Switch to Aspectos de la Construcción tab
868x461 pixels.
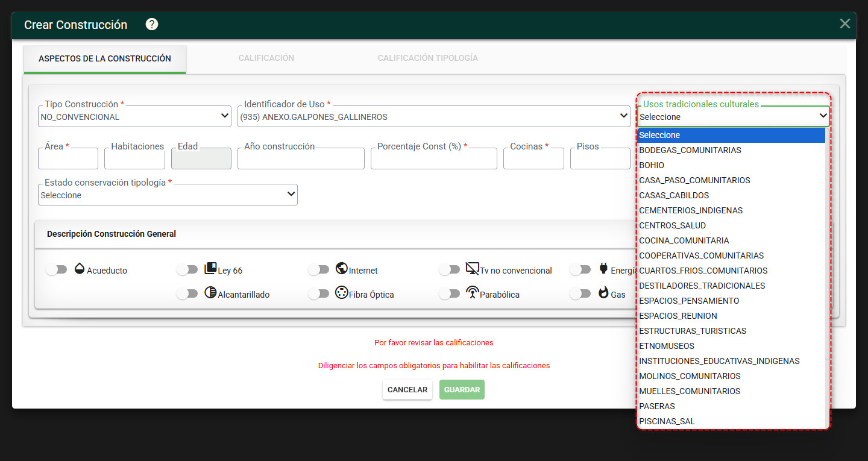(105, 59)
